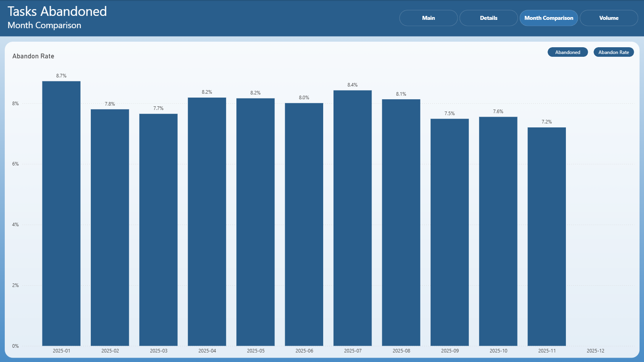Show the Abandoned measure chart
Image resolution: width=644 pixels, height=362 pixels.
pos(567,52)
